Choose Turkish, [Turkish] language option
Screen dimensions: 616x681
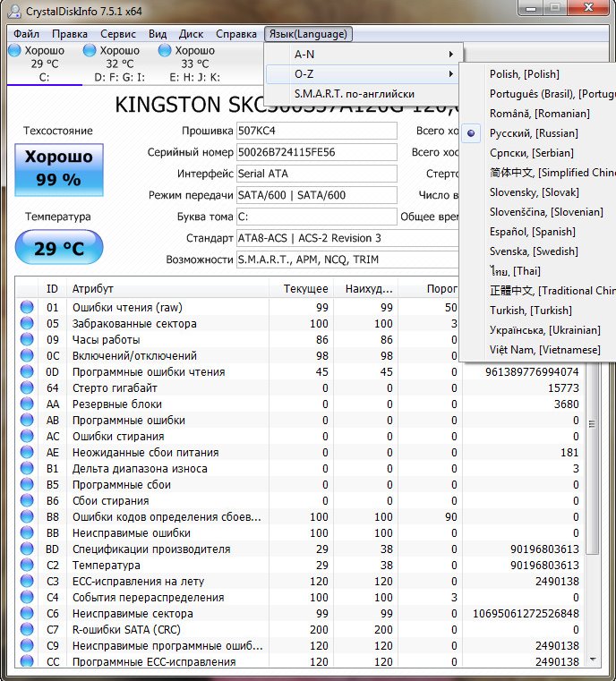pyautogui.click(x=539, y=311)
